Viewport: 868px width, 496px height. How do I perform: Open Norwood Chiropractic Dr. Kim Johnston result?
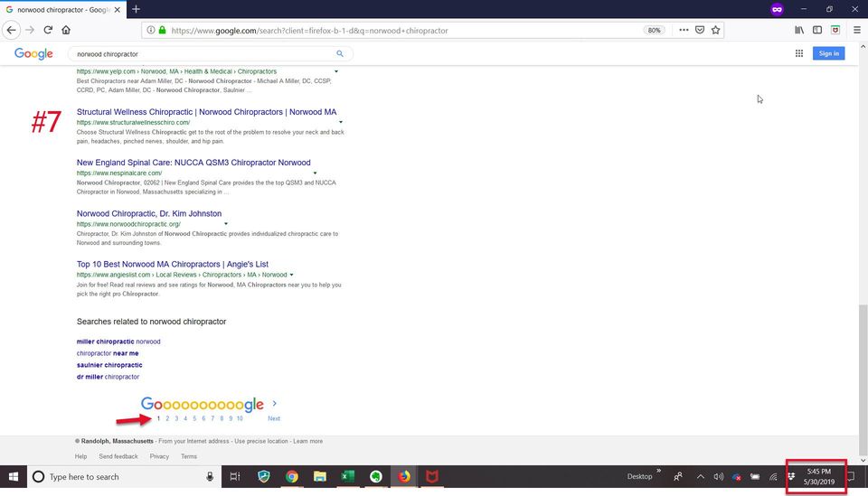point(149,213)
